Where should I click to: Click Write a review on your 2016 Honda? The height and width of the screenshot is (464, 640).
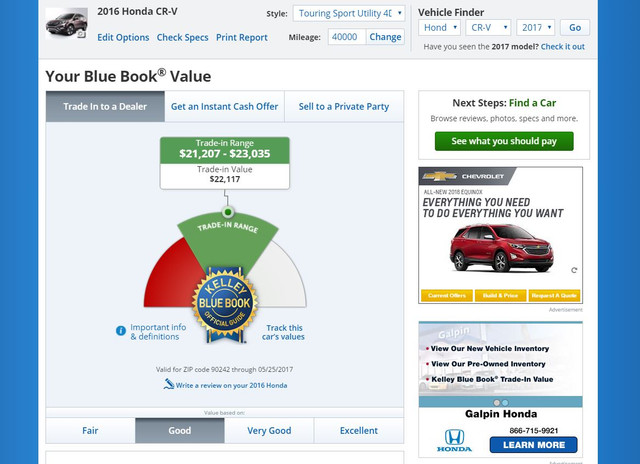click(x=231, y=385)
